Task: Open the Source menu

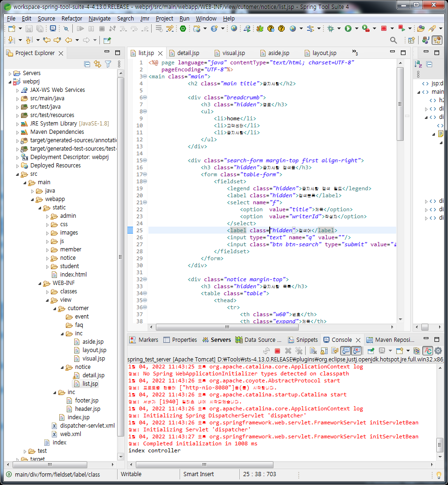Action: (47, 19)
